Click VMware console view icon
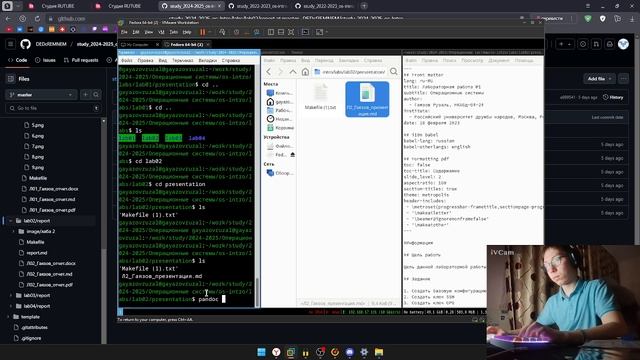The height and width of the screenshot is (360, 640). (x=305, y=32)
